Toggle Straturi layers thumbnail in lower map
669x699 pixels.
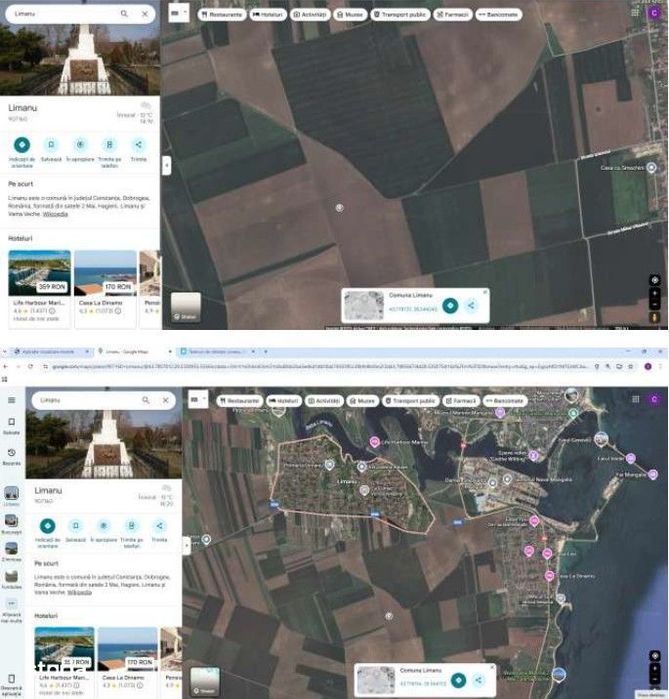[205, 683]
